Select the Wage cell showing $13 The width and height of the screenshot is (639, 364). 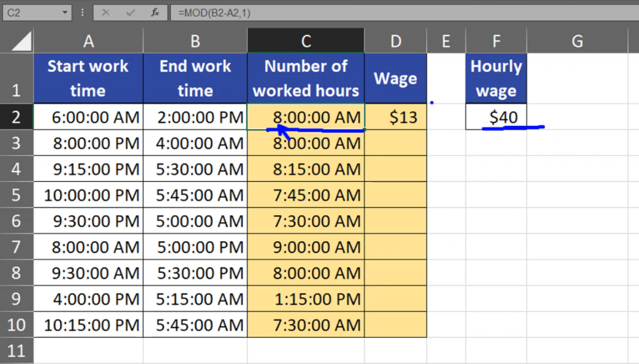tap(396, 117)
